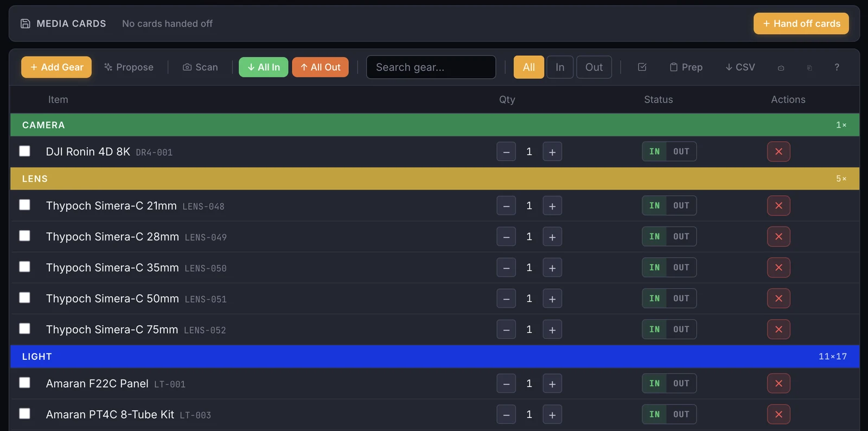Open help with the question mark icon

click(837, 67)
